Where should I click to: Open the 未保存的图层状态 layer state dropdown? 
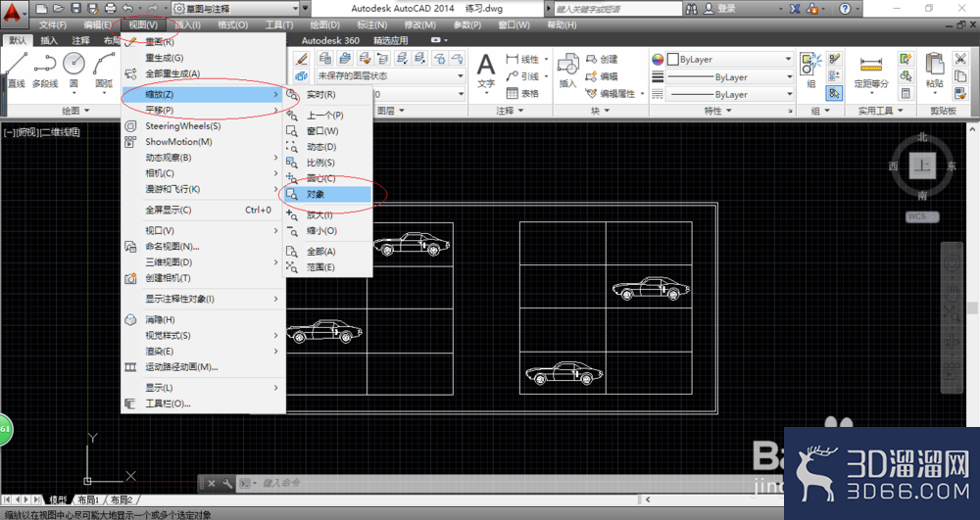pyautogui.click(x=391, y=75)
